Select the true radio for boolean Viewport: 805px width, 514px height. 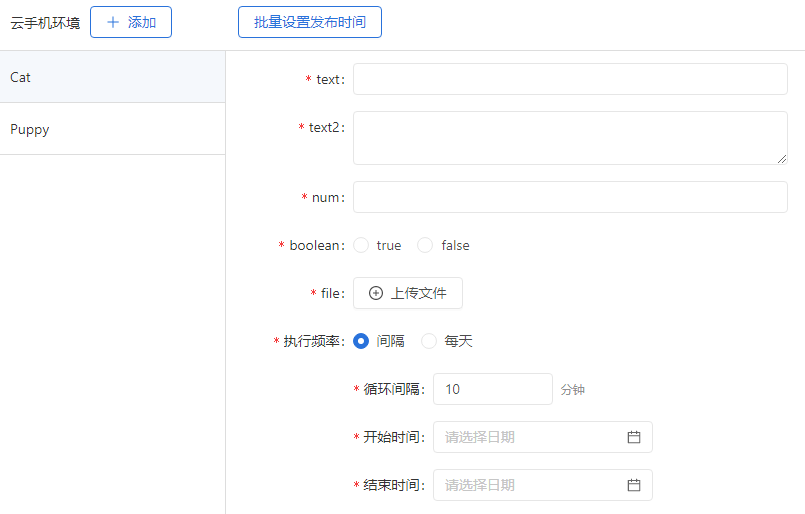tap(361, 245)
